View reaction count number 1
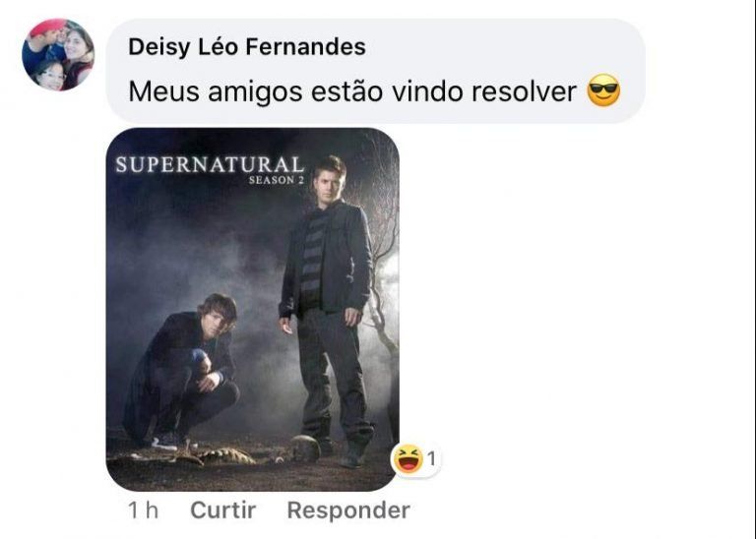The image size is (756, 539). tap(431, 459)
